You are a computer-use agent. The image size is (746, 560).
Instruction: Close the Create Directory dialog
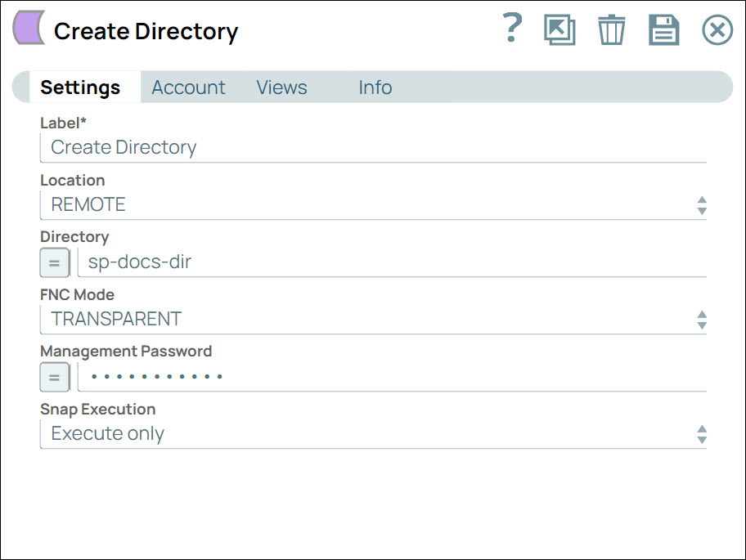tap(717, 29)
